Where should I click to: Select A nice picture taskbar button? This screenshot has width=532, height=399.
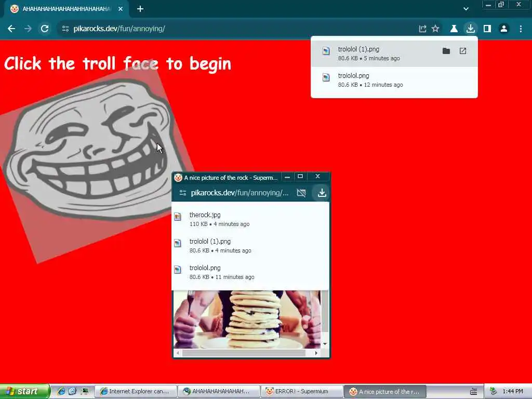385,392
